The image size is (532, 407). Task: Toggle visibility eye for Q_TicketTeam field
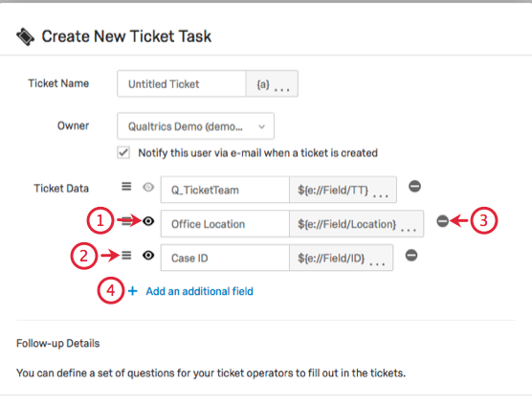148,187
